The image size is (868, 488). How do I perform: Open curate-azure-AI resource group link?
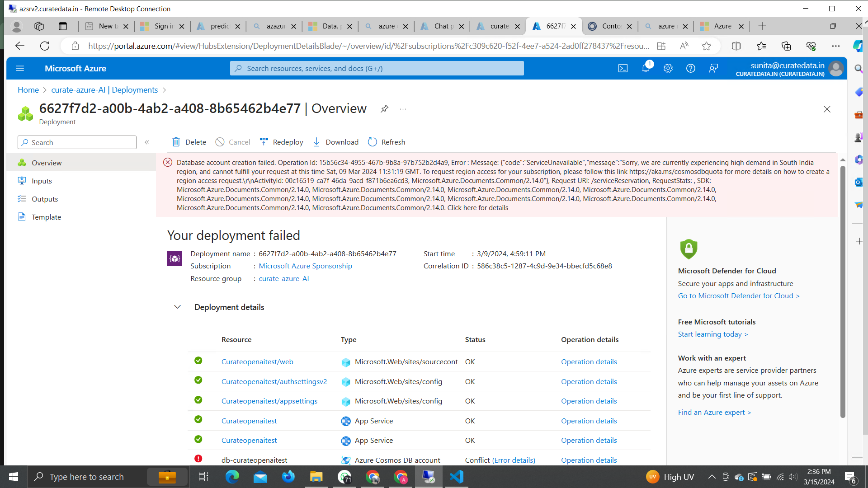tap(284, 279)
